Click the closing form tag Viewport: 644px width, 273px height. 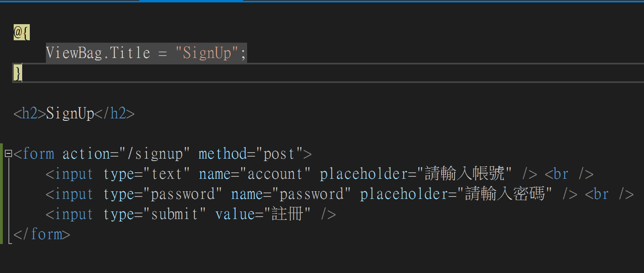coord(42,234)
